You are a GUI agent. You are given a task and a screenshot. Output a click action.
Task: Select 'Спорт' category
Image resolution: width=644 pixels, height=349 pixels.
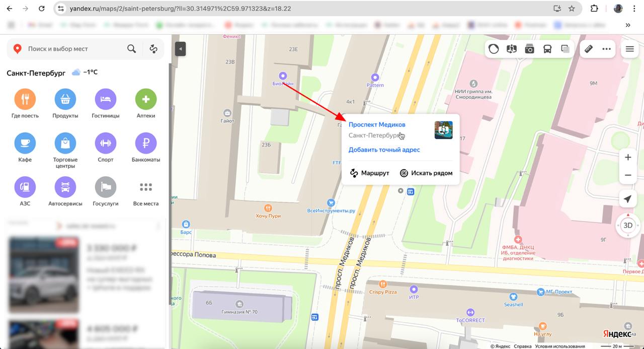pos(106,148)
